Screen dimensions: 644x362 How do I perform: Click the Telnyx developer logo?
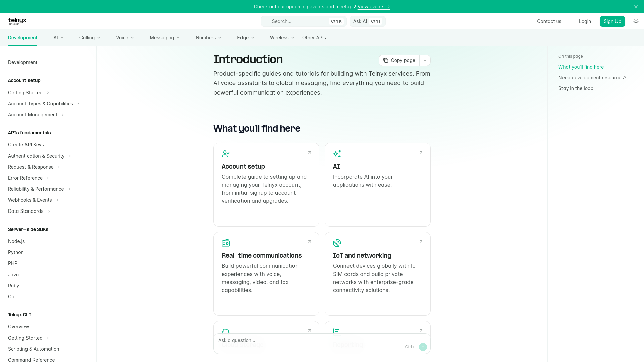tap(17, 21)
